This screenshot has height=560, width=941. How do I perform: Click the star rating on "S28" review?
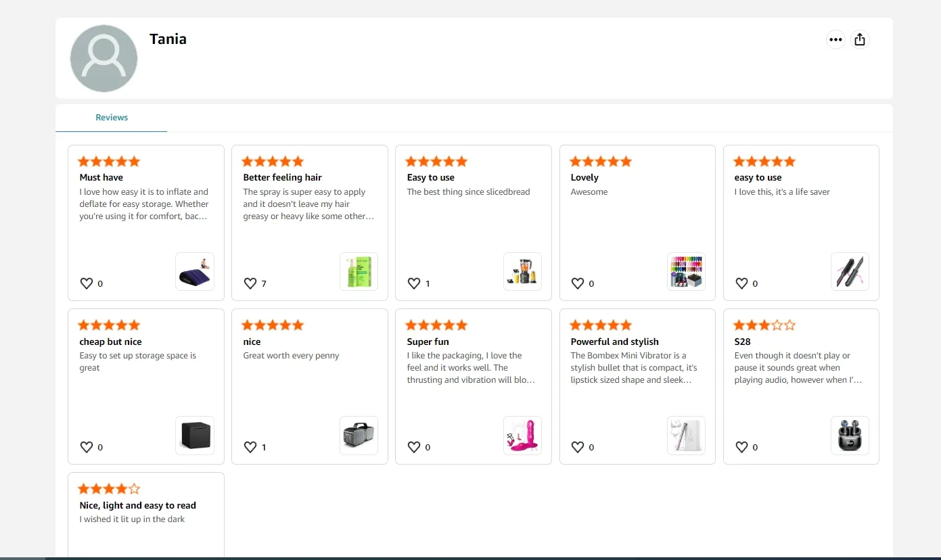tap(764, 325)
